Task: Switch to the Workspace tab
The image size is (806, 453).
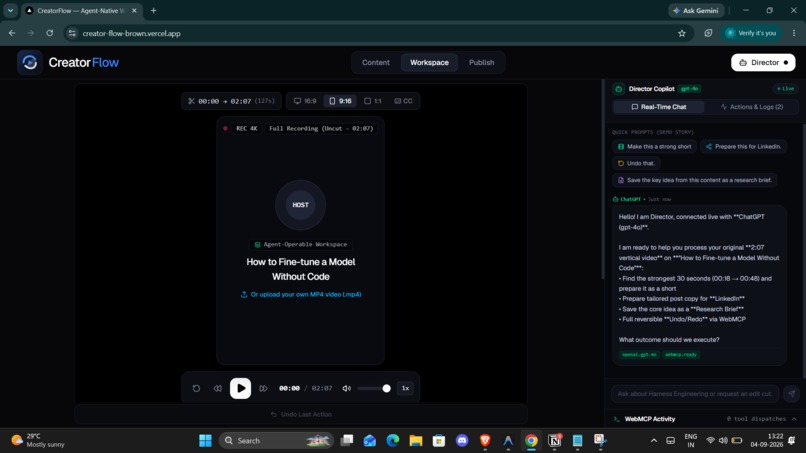Action: pyautogui.click(x=429, y=63)
